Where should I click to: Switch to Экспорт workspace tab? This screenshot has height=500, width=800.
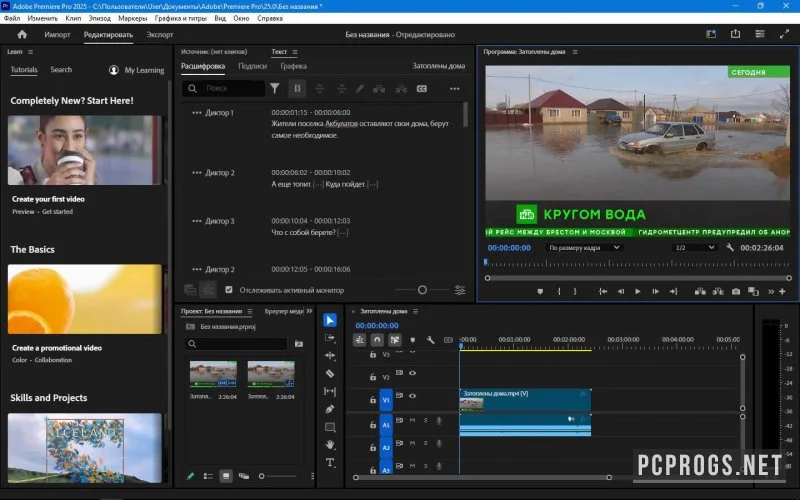(160, 35)
